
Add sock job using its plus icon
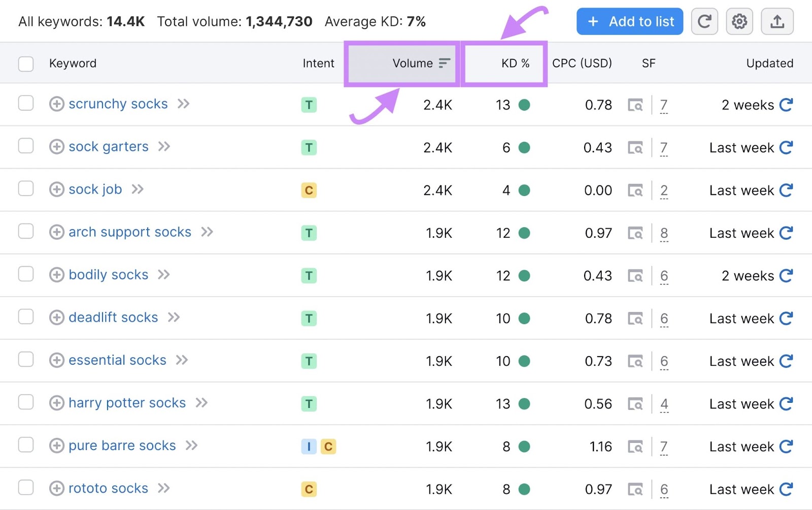(x=56, y=189)
